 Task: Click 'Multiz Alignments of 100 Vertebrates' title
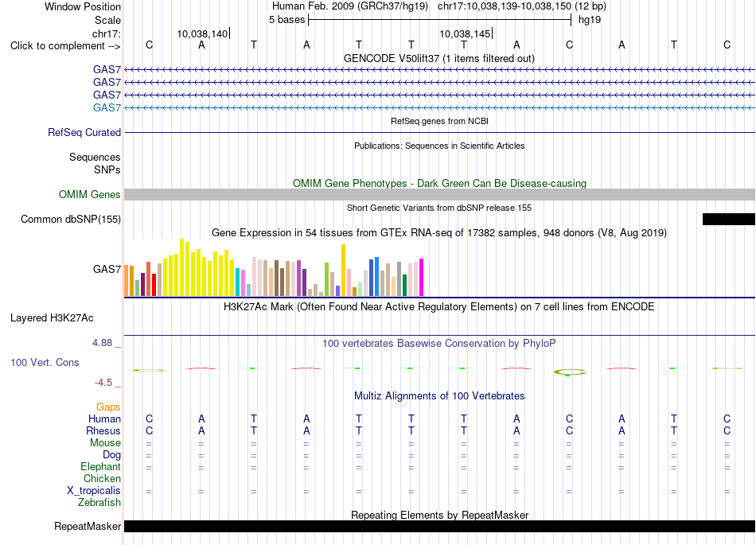point(439,395)
